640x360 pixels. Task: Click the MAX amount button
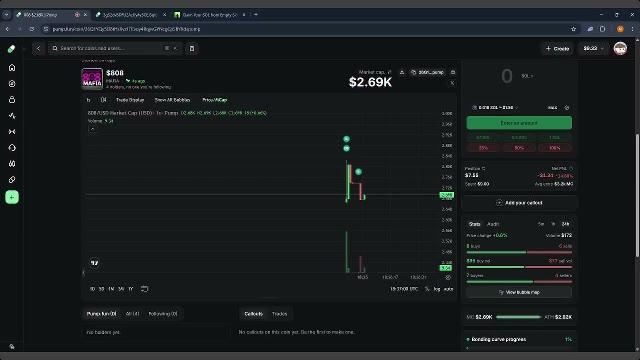[x=552, y=108]
